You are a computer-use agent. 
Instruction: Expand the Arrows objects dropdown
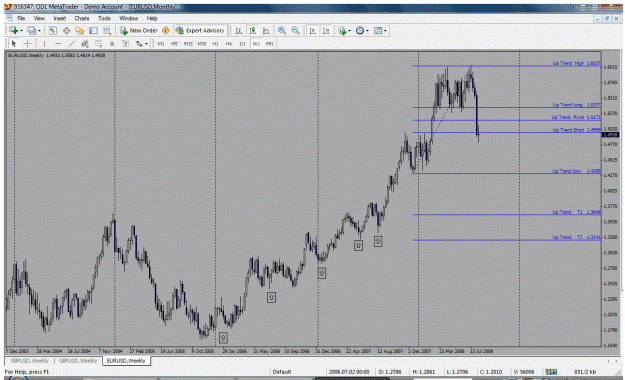coord(146,43)
